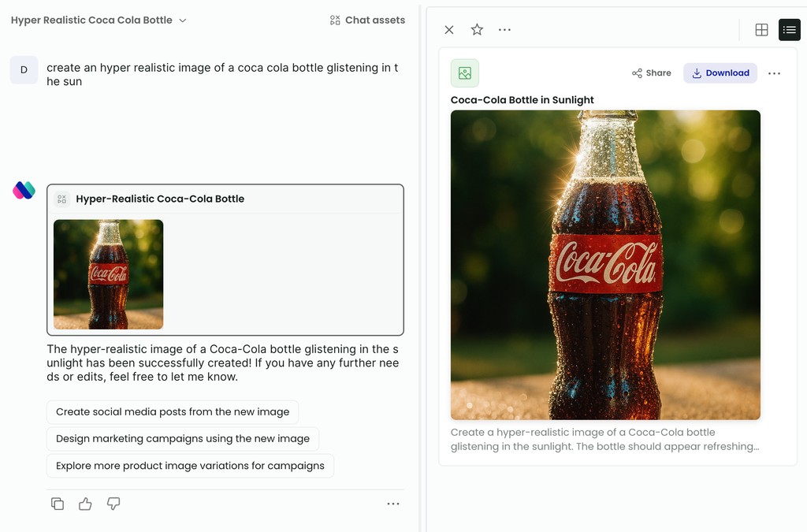Image resolution: width=807 pixels, height=532 pixels.
Task: Switch to list view layout
Action: coord(790,30)
